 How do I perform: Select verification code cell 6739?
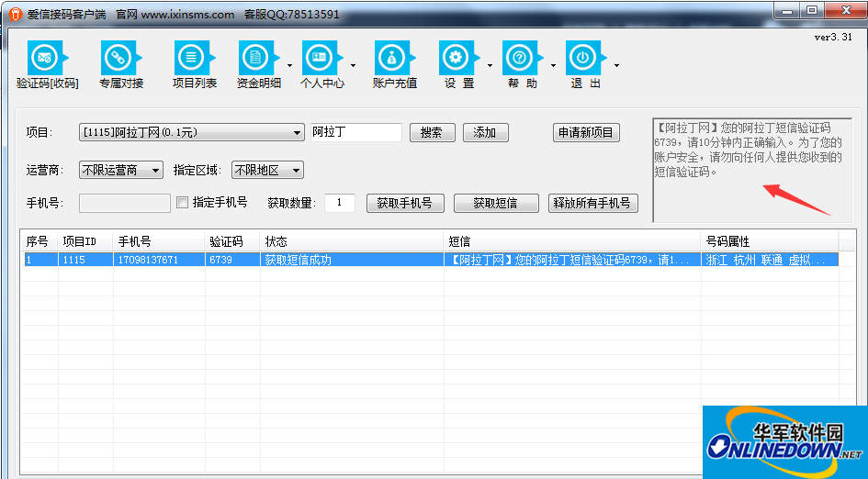point(232,260)
